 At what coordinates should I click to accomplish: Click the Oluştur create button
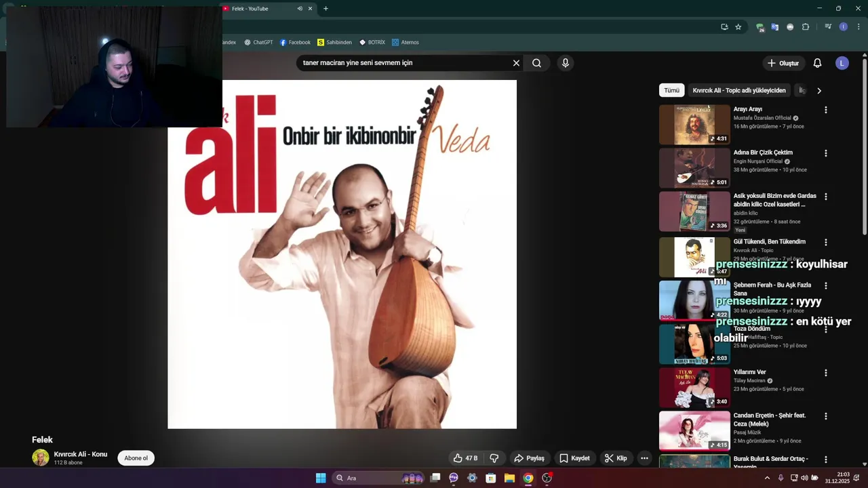click(783, 63)
